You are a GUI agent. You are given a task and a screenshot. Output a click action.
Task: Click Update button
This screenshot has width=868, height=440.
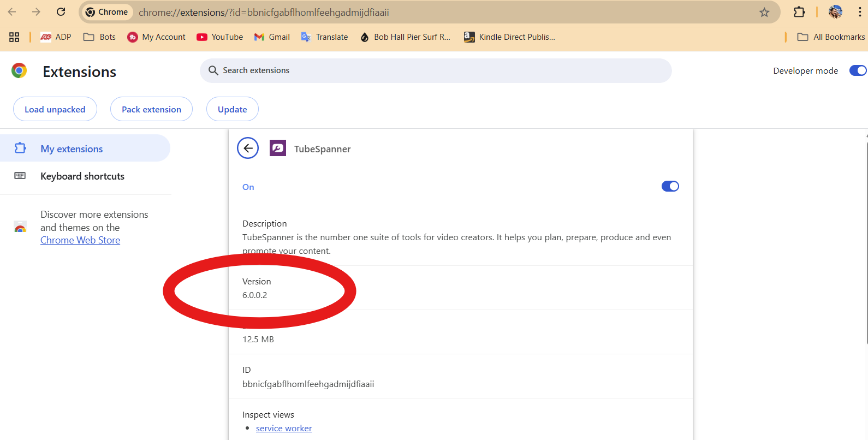pyautogui.click(x=233, y=109)
